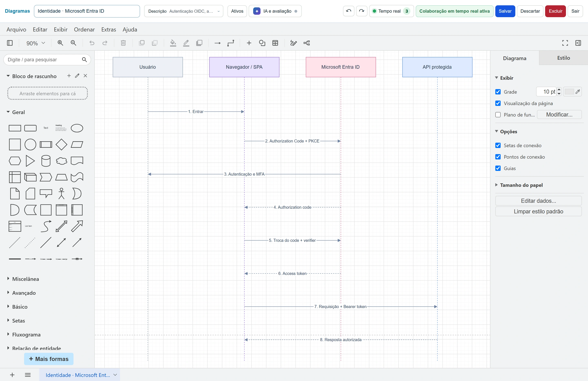The image size is (588, 381).
Task: Toggle the Guias checkbox
Action: [x=498, y=168]
